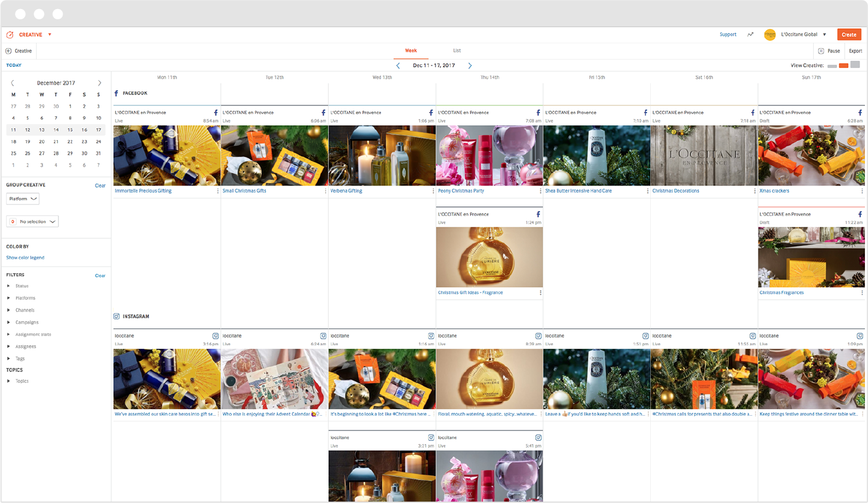Open options for Shea Butter Intensive Hand Care

pos(648,191)
